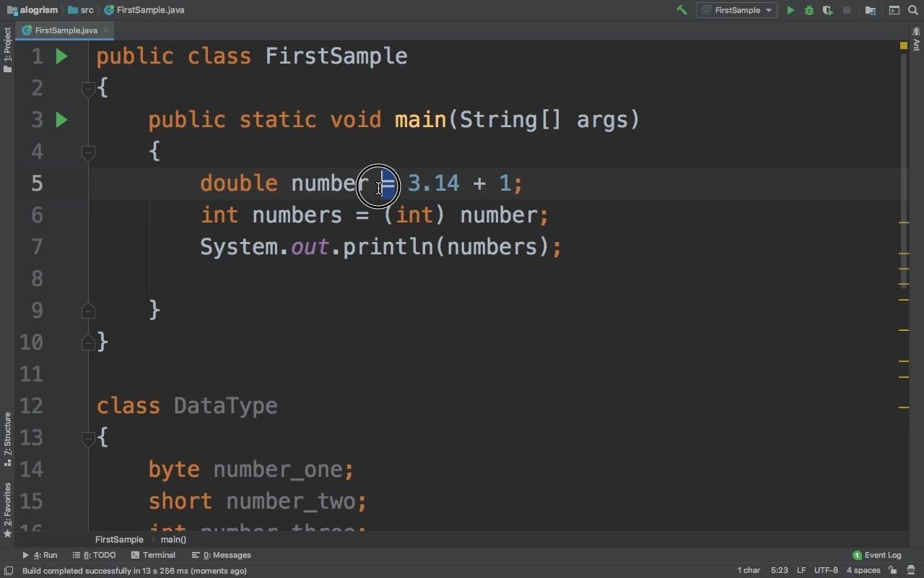The image size is (924, 578).
Task: Close the FirstSample.java tab
Action: pos(105,30)
